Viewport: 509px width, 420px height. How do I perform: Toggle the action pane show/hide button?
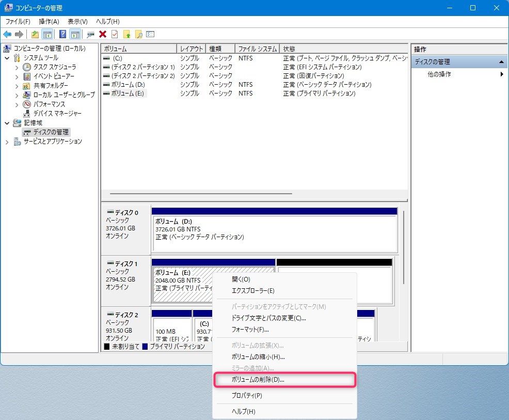tap(75, 34)
